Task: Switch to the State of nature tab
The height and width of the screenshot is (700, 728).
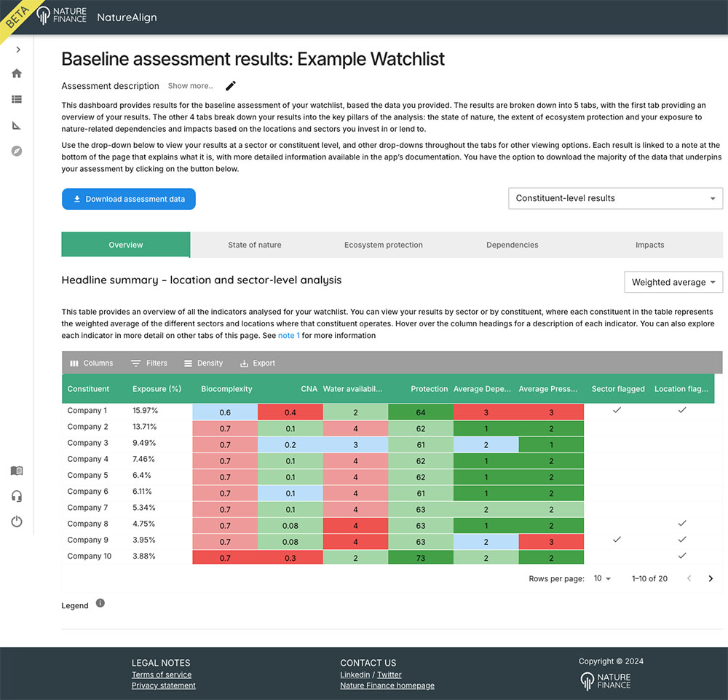Action: [x=254, y=245]
